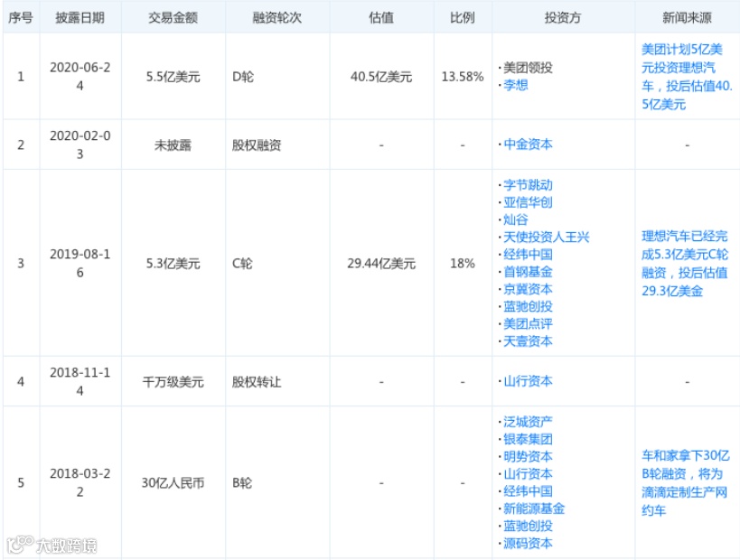Open 经纬中国 link in B轮 row
The height and width of the screenshot is (560, 740).
click(528, 491)
